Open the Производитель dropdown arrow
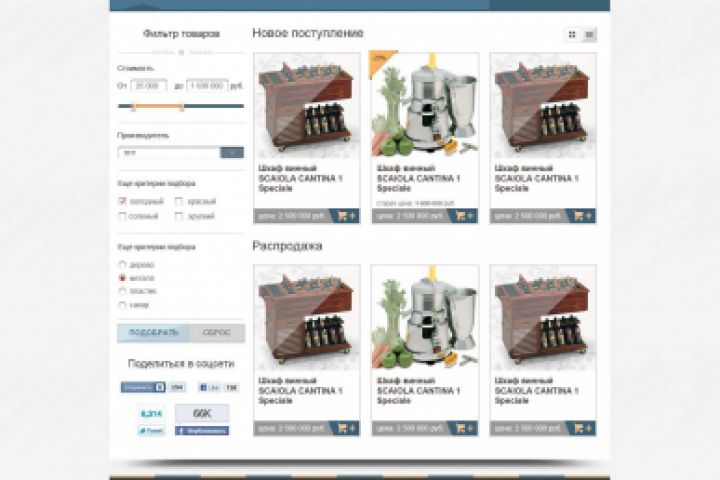Image resolution: width=720 pixels, height=480 pixels. click(232, 152)
